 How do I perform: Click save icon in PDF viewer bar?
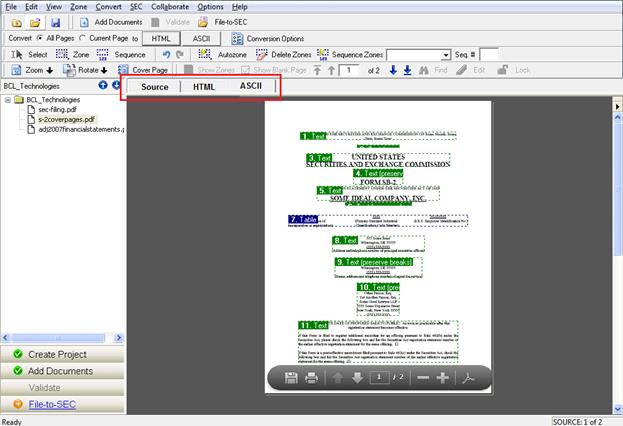pos(291,378)
